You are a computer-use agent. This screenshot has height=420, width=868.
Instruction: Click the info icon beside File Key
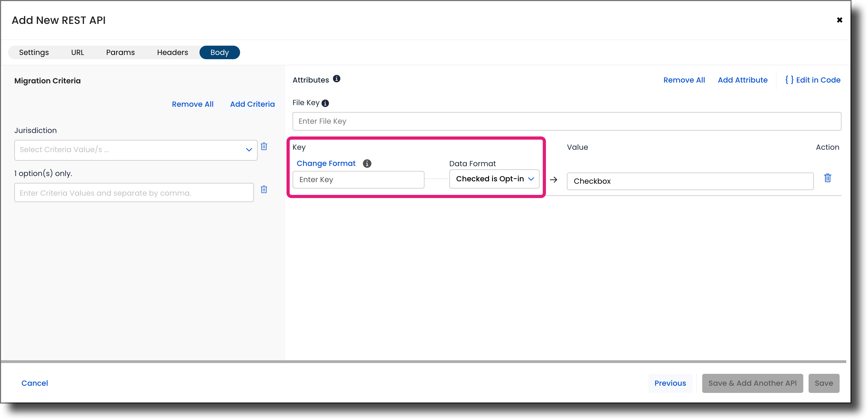point(325,103)
